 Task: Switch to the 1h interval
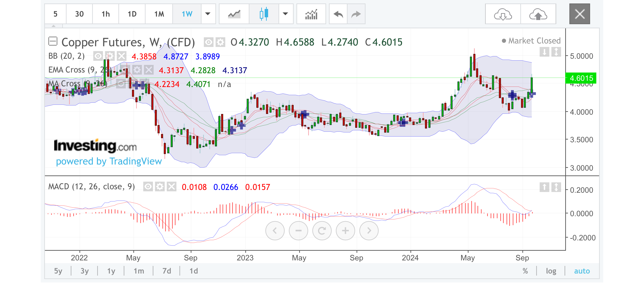click(105, 14)
